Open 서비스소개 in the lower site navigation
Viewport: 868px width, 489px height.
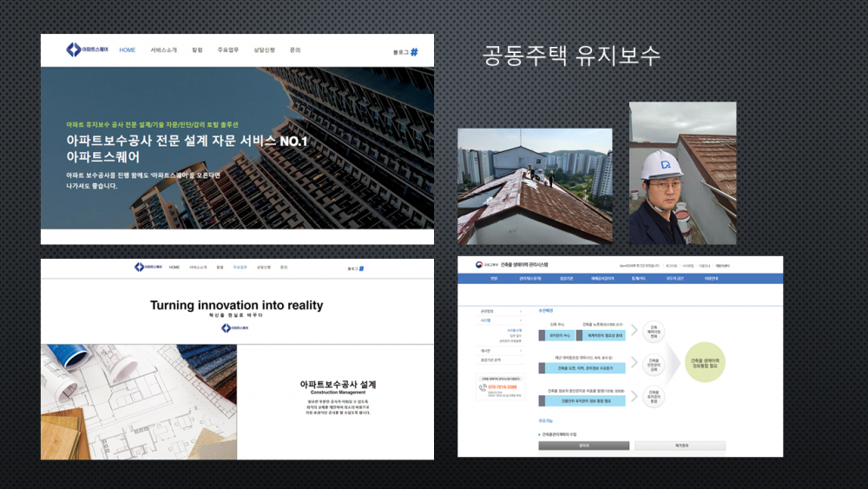click(198, 268)
